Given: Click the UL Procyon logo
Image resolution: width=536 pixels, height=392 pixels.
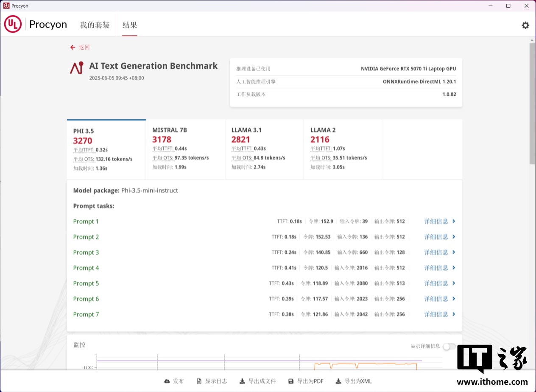Looking at the screenshot, I should pos(13,24).
